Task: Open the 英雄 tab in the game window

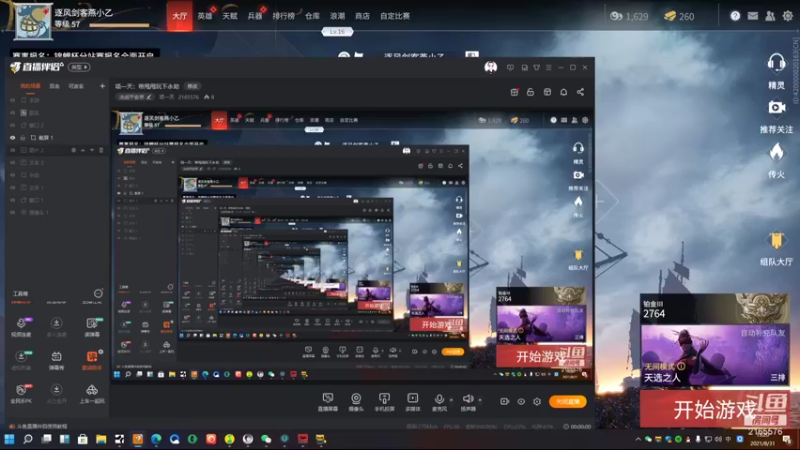Action: pos(205,16)
